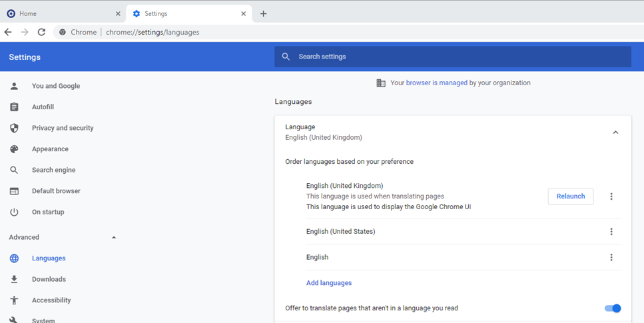Click the Languages globe icon

pos(15,258)
